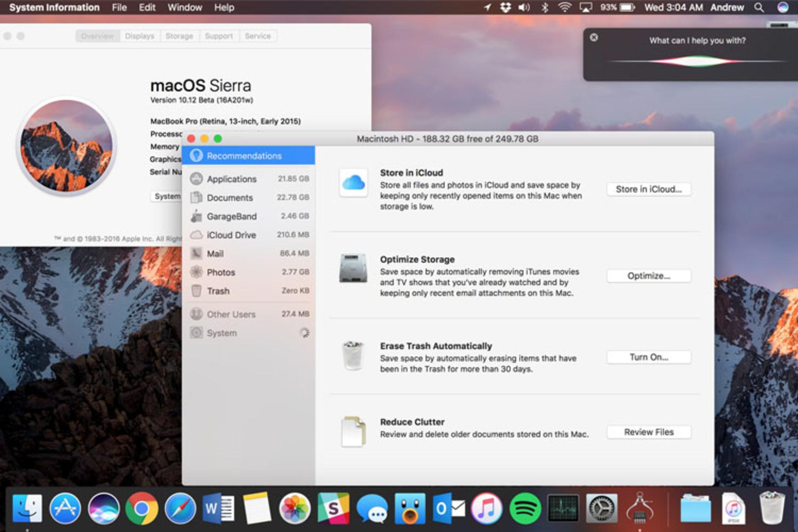Screen dimensions: 798x532
Task: Click the Andrew user menu
Action: tap(727, 7)
